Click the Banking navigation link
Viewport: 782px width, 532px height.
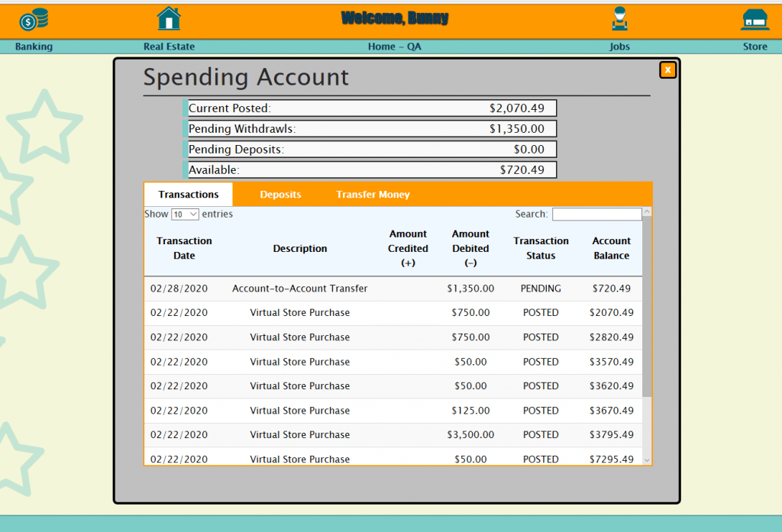pos(33,46)
